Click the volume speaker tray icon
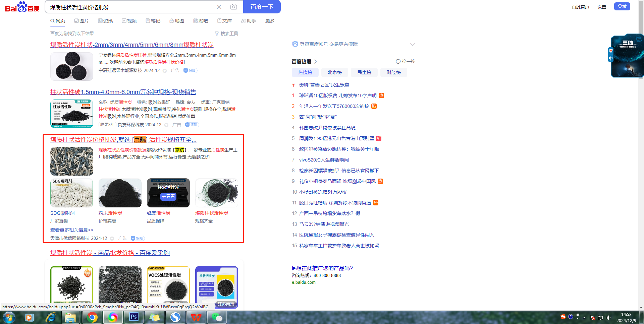 608,318
